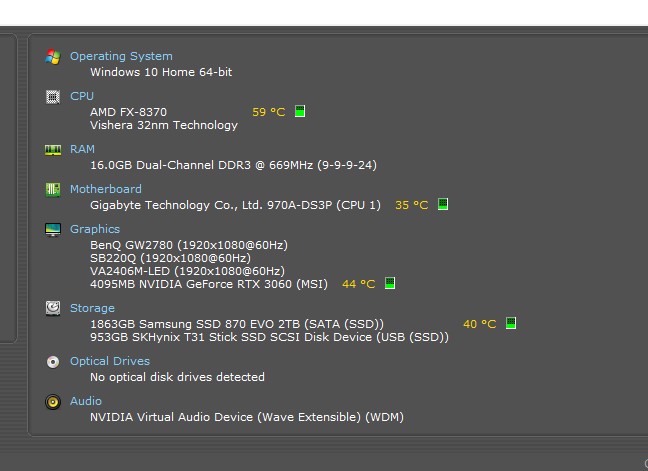The height and width of the screenshot is (471, 648).
Task: Click the green temperature indicator beside CPU 59 °C
Action: pyautogui.click(x=300, y=111)
